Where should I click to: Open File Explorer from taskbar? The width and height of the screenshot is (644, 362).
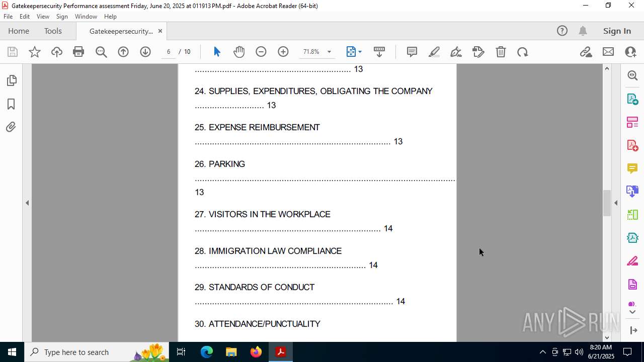pos(231,352)
